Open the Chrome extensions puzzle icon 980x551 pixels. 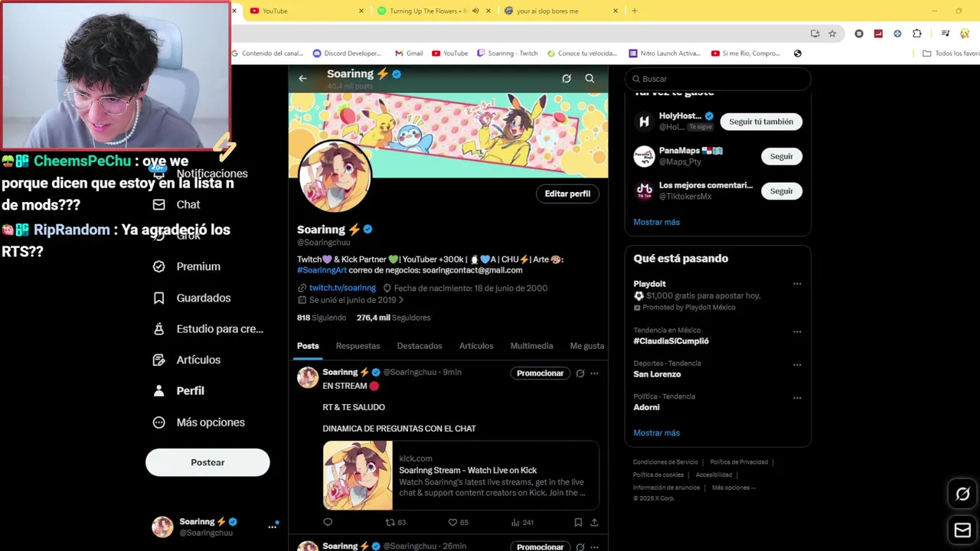tap(916, 34)
